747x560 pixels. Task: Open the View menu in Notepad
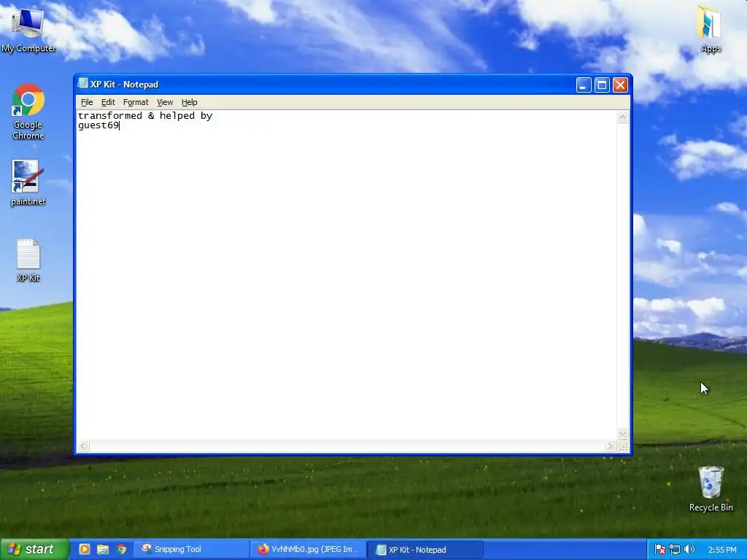point(165,102)
